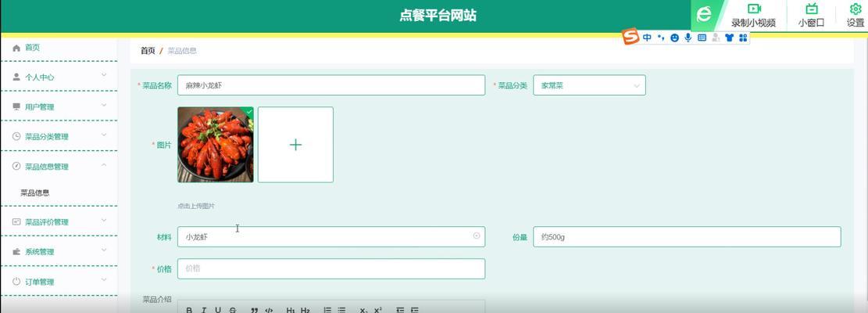Click the browser e logo icon
Screen dimensions: 868x313
click(704, 15)
